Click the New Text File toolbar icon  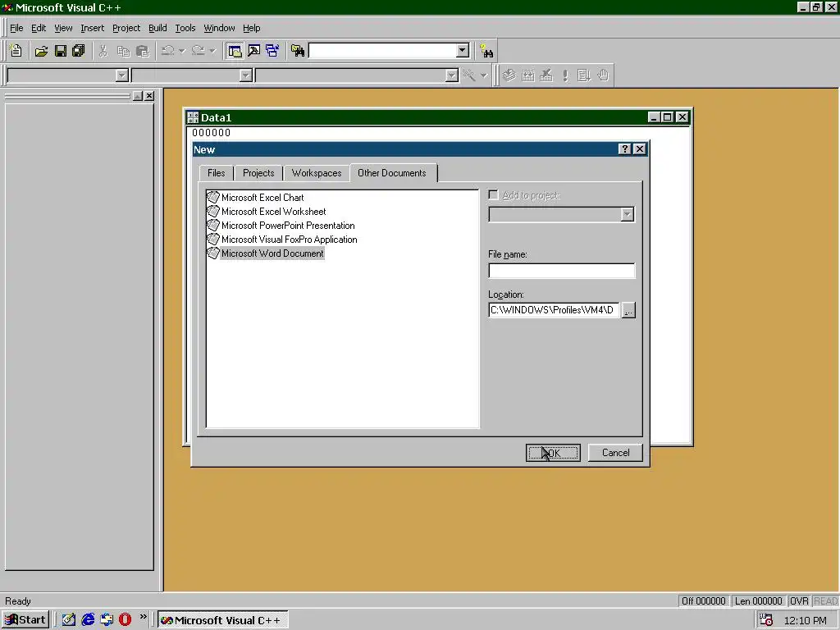[x=16, y=51]
